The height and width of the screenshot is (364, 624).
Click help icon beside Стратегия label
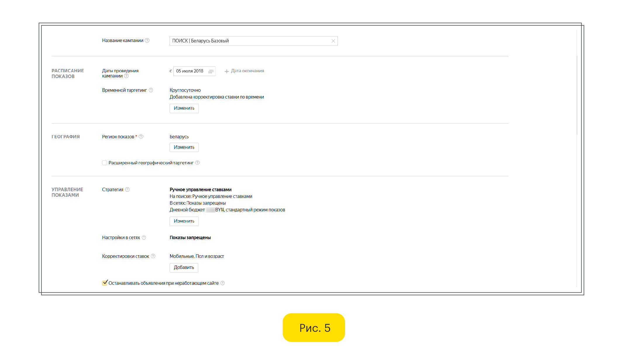pyautogui.click(x=127, y=189)
